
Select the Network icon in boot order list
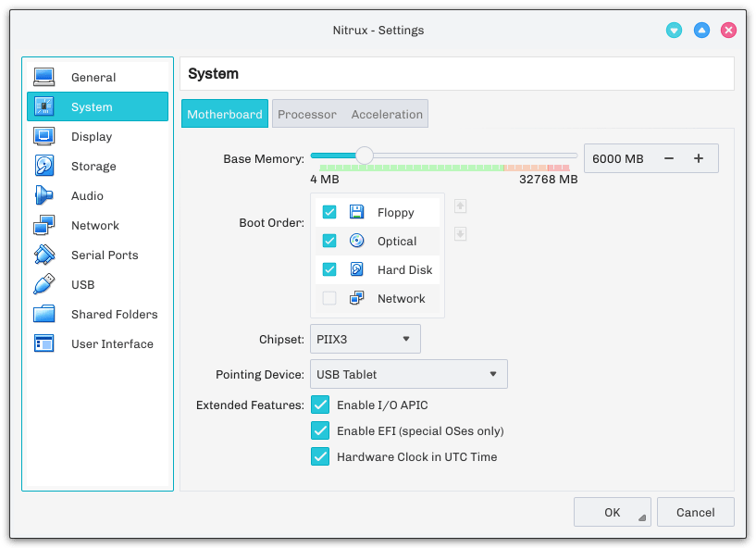tap(357, 298)
